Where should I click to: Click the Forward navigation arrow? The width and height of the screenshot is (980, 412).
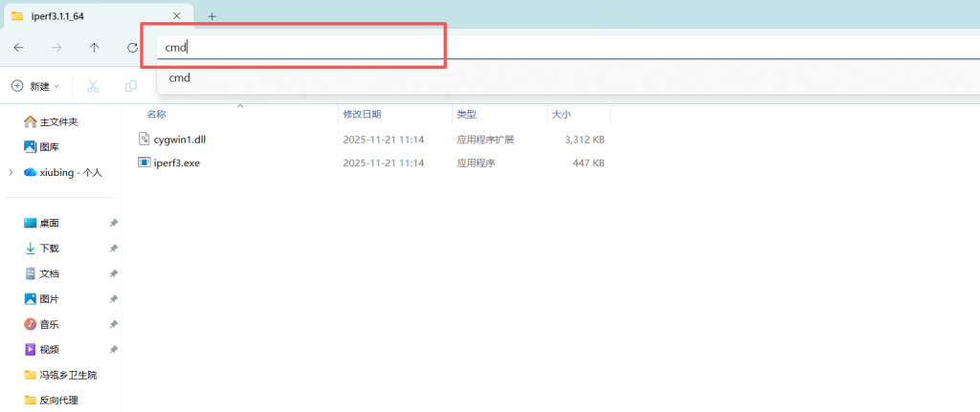[x=56, y=48]
